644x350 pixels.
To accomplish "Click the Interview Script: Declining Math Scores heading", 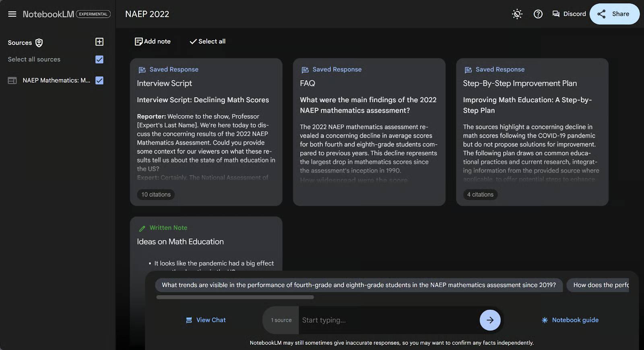I will pyautogui.click(x=203, y=100).
